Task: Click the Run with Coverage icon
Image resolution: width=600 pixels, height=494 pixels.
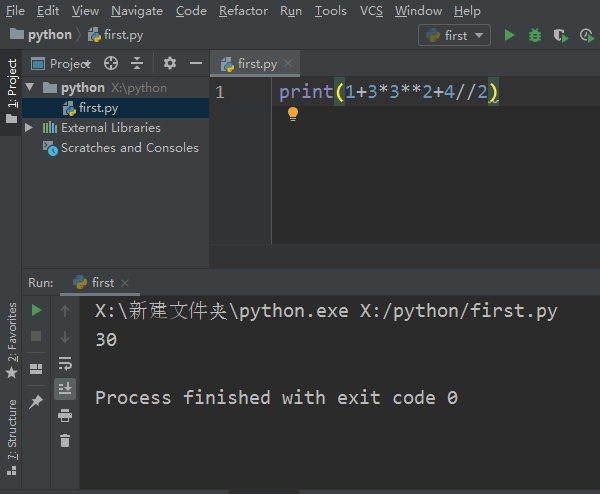Action: (560, 35)
